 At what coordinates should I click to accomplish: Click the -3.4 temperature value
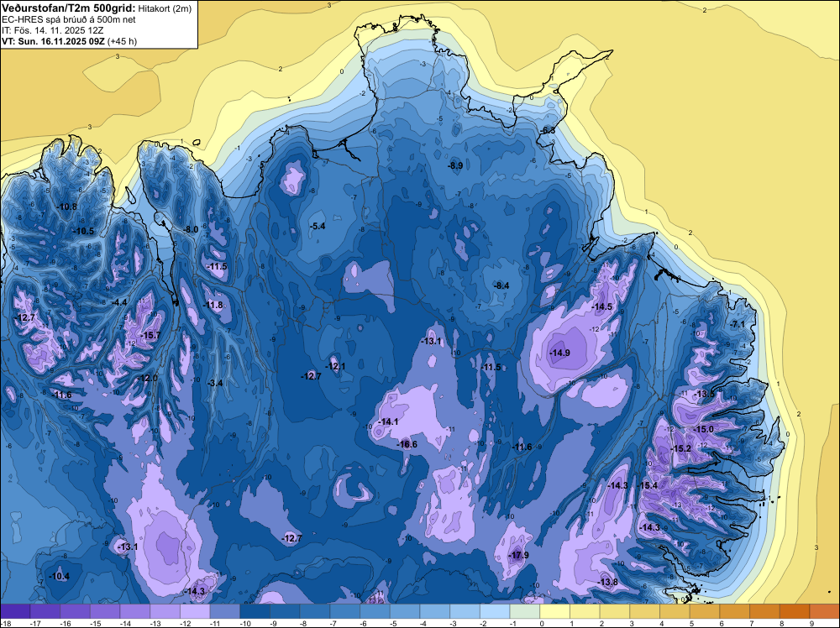(x=215, y=383)
